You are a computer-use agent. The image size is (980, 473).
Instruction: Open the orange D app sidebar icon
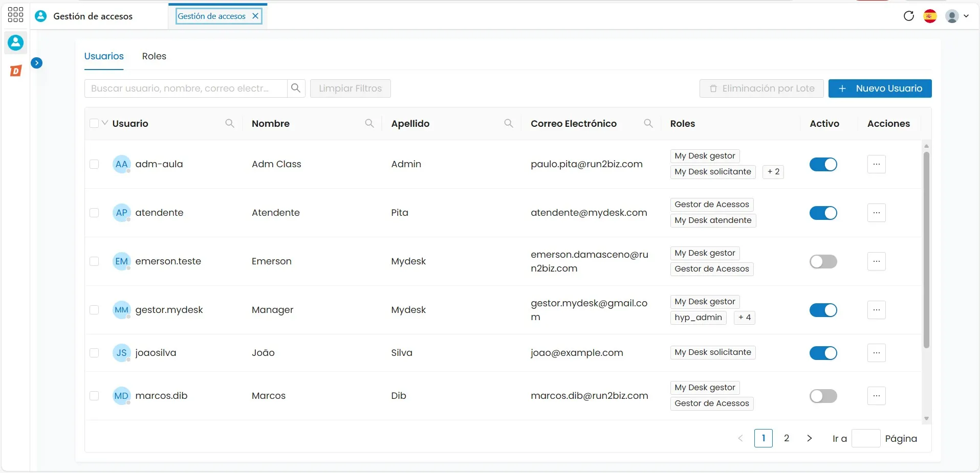16,71
